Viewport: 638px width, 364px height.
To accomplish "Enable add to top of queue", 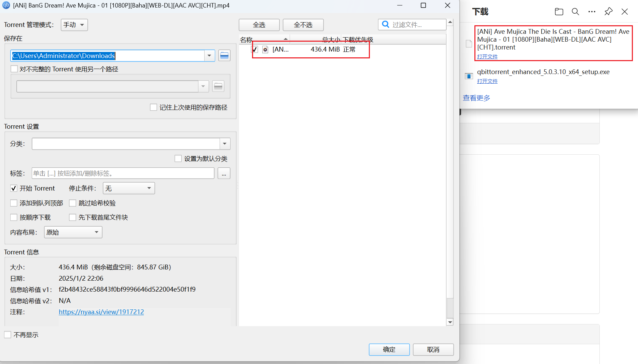I will point(14,203).
